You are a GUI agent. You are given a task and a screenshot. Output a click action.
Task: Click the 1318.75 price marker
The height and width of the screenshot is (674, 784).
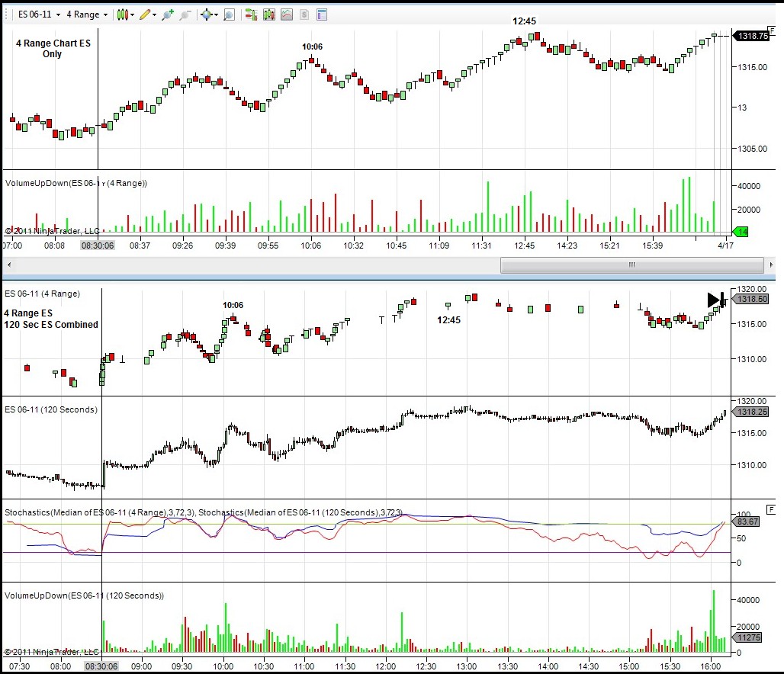pos(752,36)
